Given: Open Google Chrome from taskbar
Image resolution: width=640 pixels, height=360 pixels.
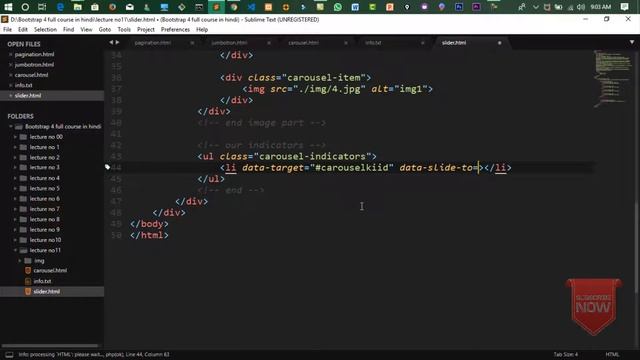Looking at the screenshot, I should pos(233,7).
